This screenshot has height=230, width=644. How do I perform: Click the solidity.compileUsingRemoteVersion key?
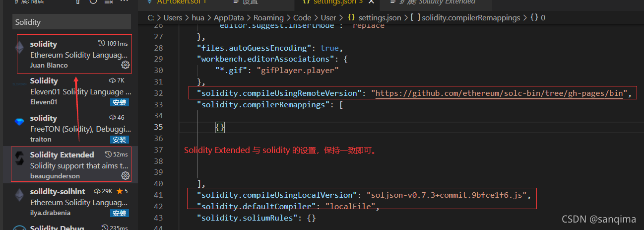tap(279, 93)
